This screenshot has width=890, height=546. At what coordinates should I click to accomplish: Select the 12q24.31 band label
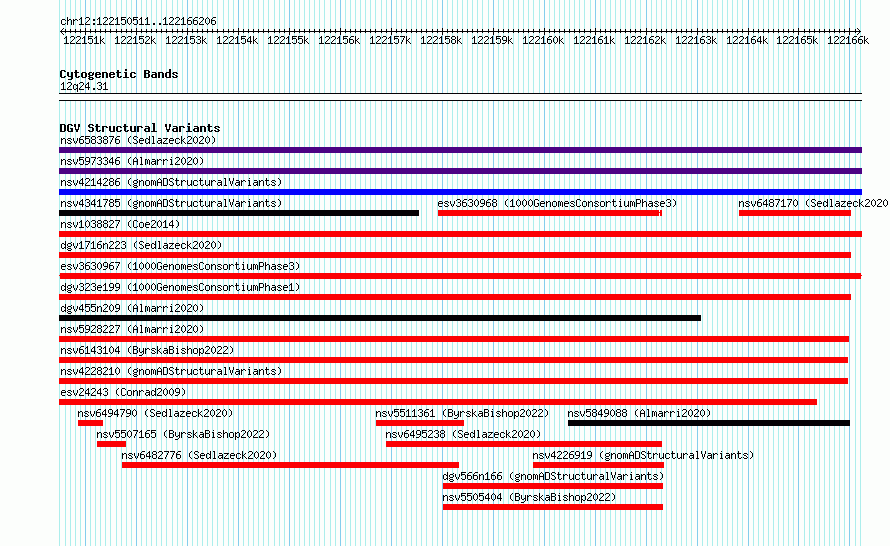pos(84,86)
